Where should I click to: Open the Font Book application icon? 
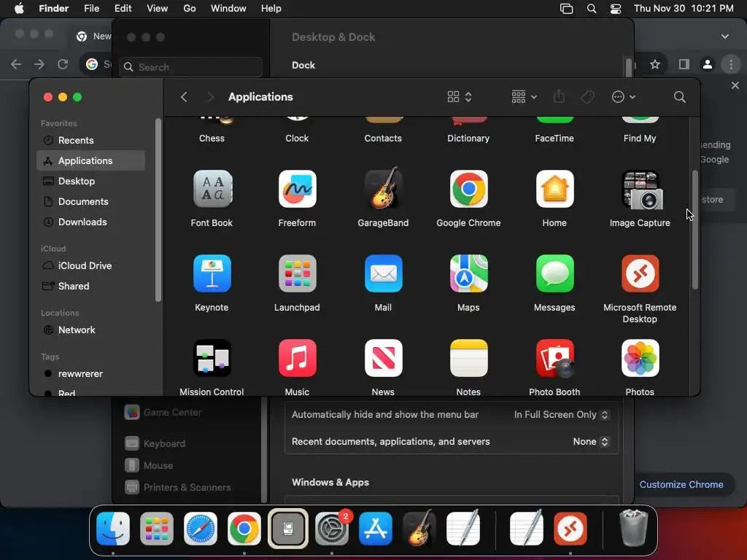coord(212,189)
